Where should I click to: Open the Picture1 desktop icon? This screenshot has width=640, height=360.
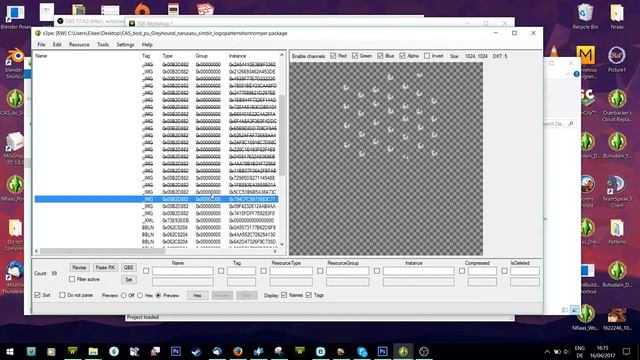pos(617,59)
